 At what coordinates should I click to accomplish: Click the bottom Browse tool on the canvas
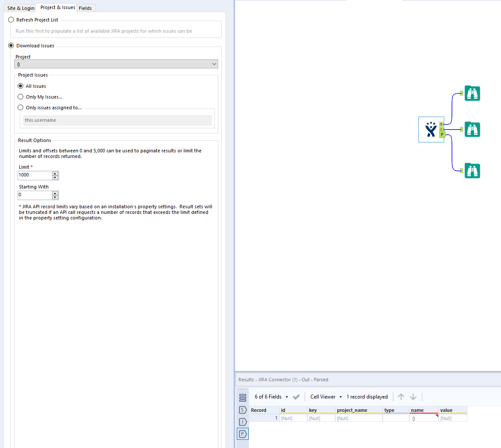pos(472,170)
